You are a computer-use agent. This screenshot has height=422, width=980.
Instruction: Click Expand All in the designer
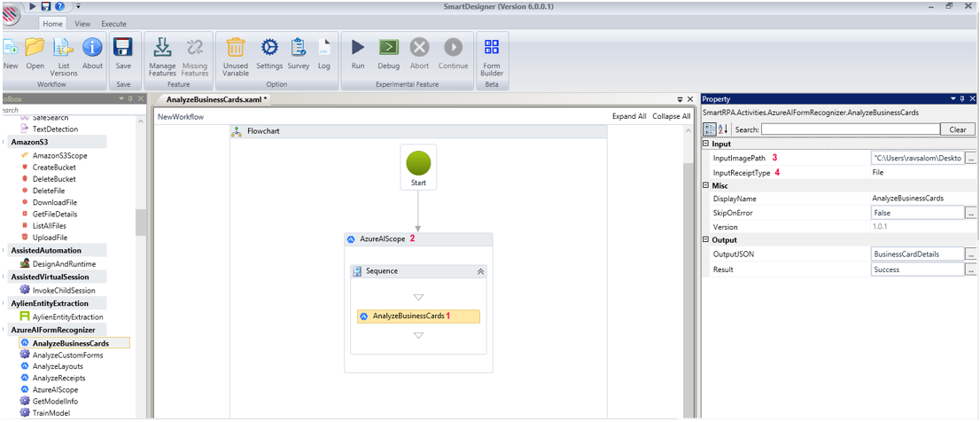tap(629, 117)
